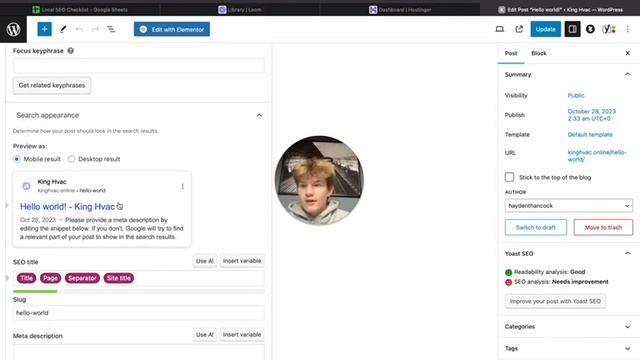
Task: Switch to Dashboard Hostinger browser tab
Action: (x=400, y=9)
